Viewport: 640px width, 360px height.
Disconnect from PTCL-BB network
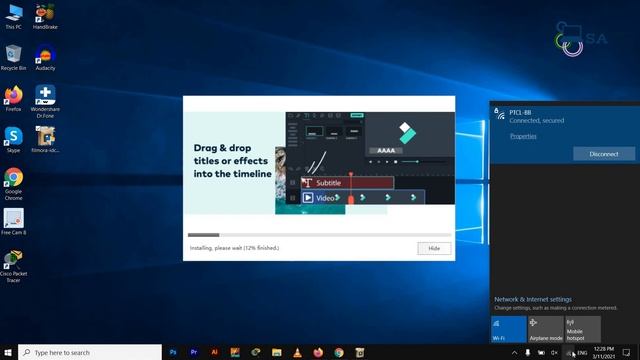(x=604, y=154)
